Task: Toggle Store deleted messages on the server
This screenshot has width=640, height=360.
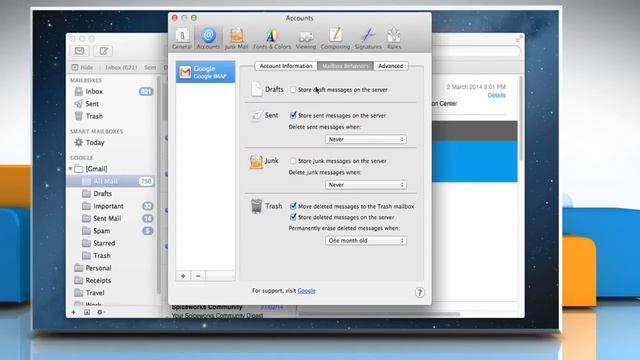Action: [x=293, y=217]
